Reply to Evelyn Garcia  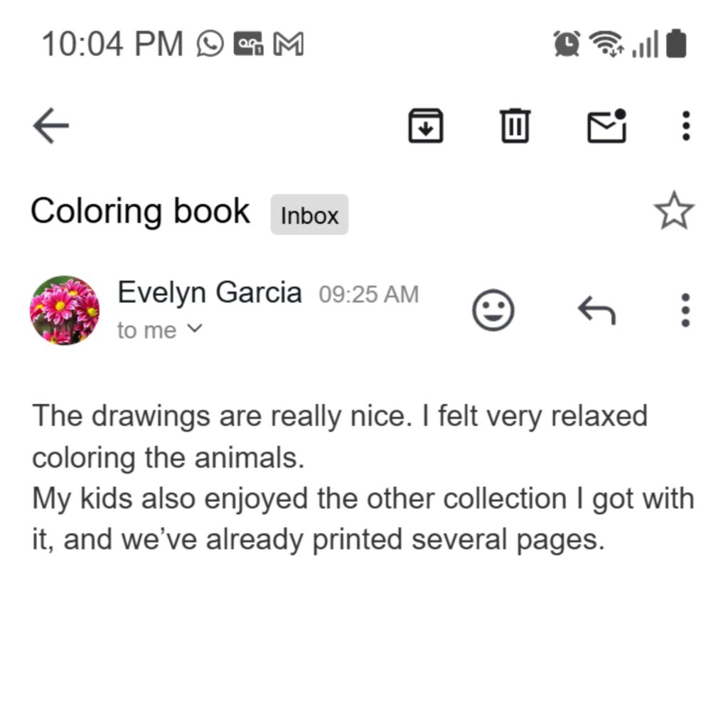[596, 311]
